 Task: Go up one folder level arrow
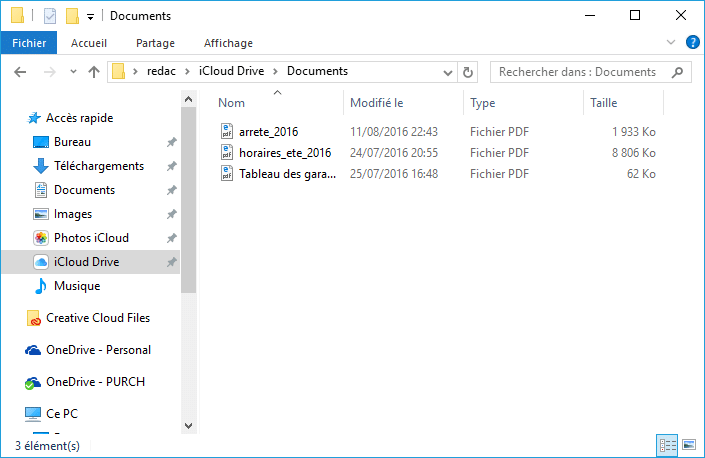94,72
